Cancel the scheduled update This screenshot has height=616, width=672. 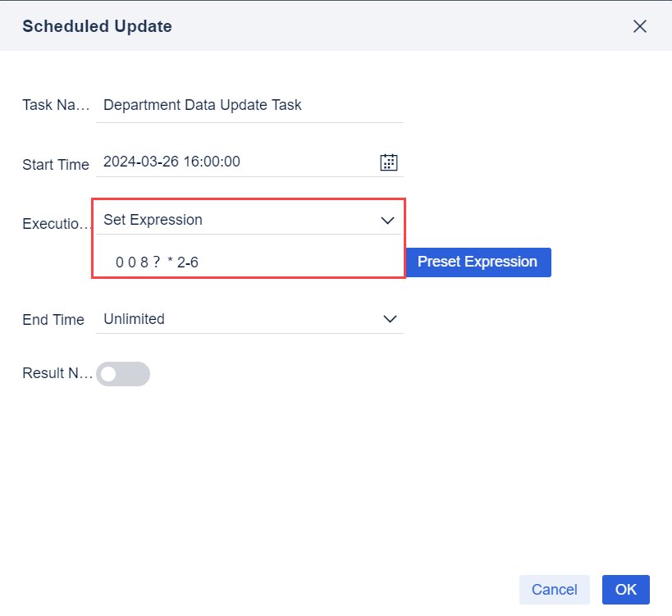555,590
